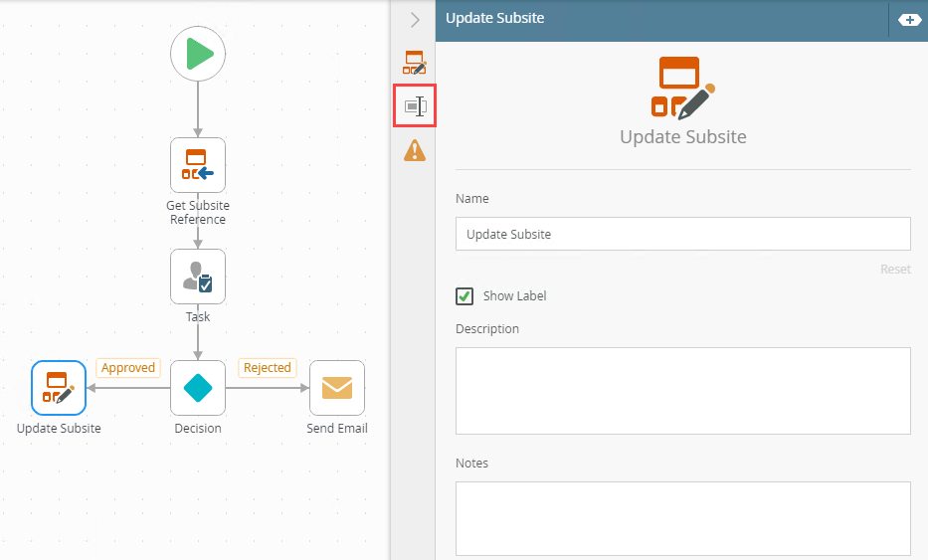This screenshot has width=928, height=560.
Task: Collapse the configuration panel with chevron
Action: coord(415,20)
